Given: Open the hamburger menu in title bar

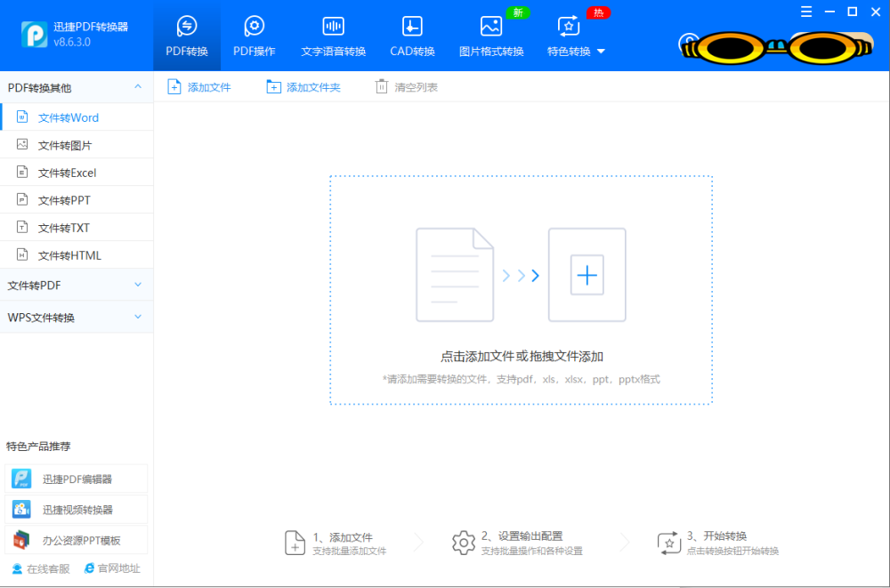Looking at the screenshot, I should pyautogui.click(x=806, y=12).
